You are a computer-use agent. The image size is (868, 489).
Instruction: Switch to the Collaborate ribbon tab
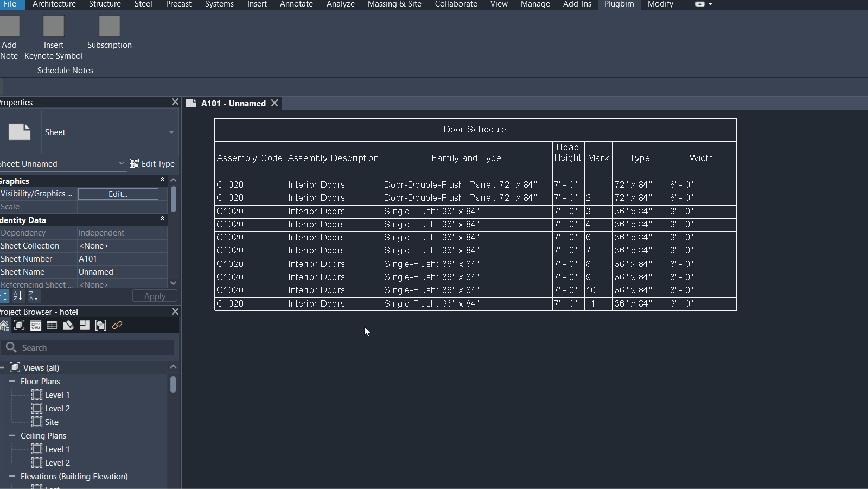(456, 4)
